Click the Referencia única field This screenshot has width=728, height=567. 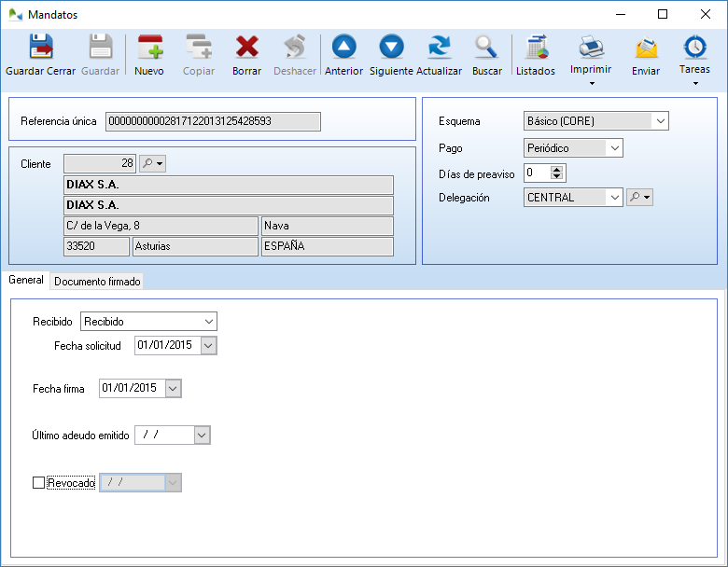(213, 121)
